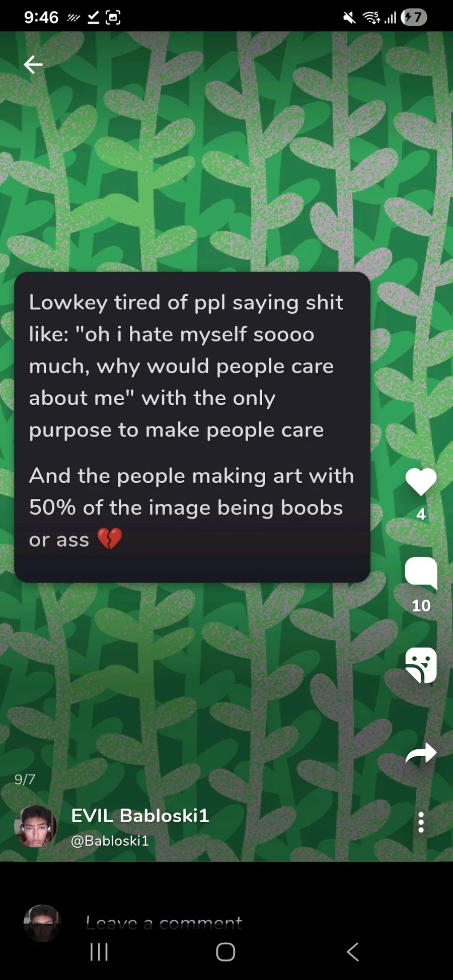Tap the comment count number 10
This screenshot has height=980, width=453.
click(x=421, y=605)
